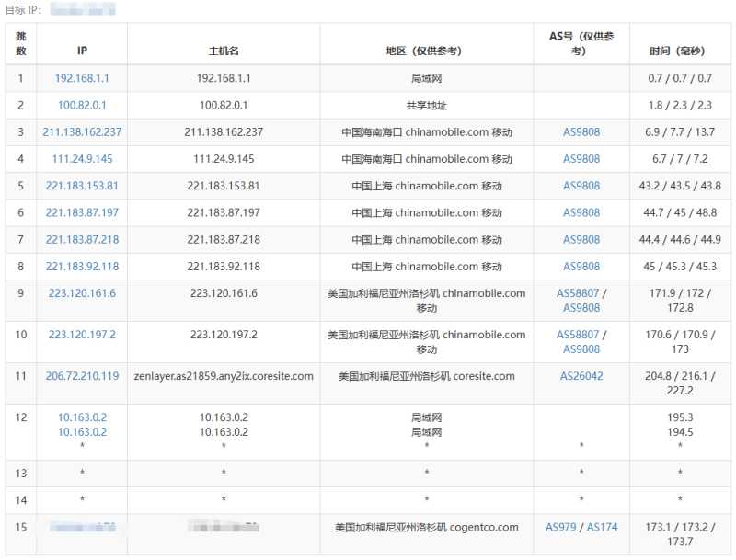Select time cell 6.9 / 7.7 / 13.7
This screenshot has height=560, width=736.
[x=680, y=132]
